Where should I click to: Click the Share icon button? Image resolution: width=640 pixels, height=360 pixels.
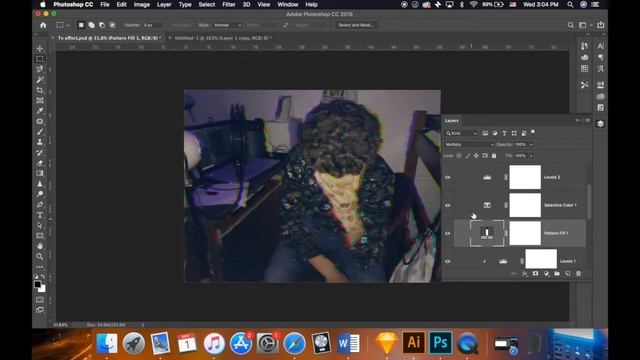click(600, 25)
